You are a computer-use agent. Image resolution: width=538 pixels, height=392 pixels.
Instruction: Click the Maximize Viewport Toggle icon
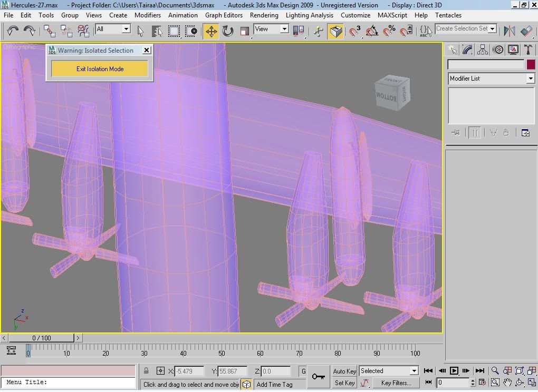pyautogui.click(x=532, y=383)
